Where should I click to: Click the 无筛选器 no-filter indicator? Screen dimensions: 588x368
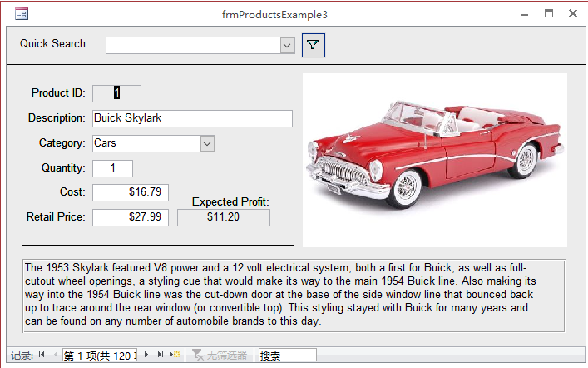click(x=220, y=355)
